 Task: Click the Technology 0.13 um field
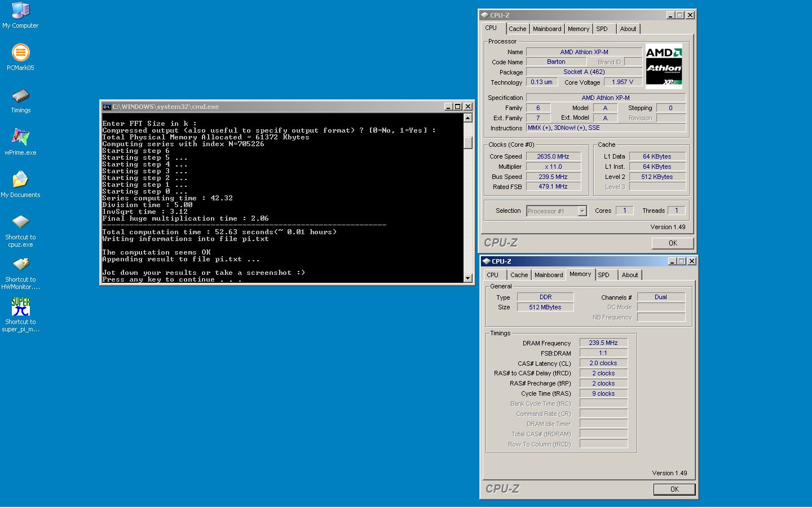pos(542,82)
